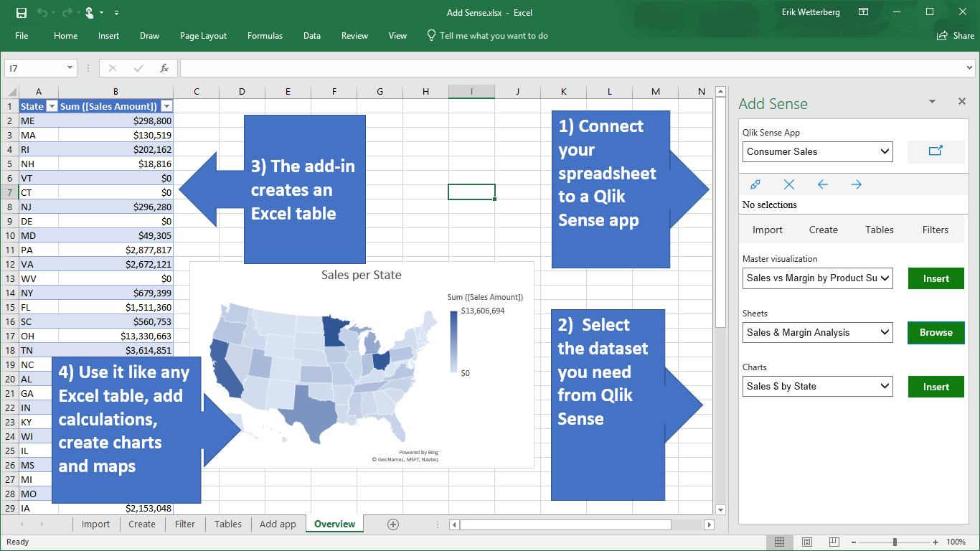
Task: Save the workbook using the Save icon
Action: coord(21,12)
